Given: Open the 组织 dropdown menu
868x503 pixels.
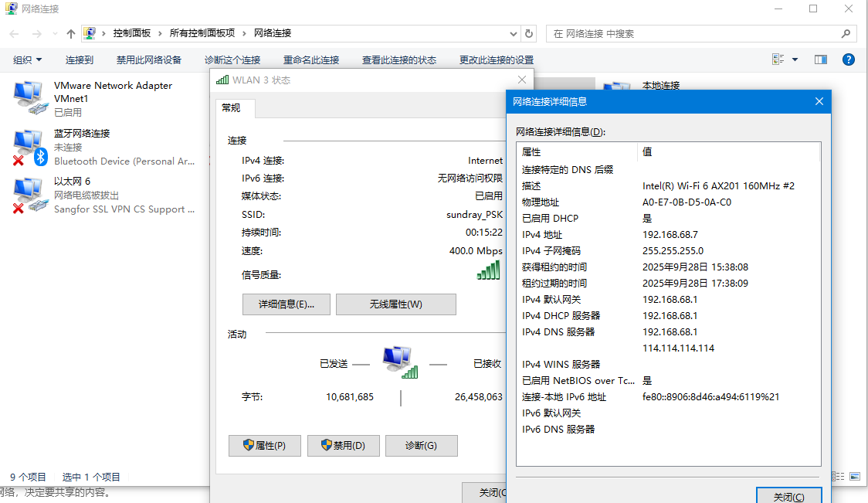Looking at the screenshot, I should tap(28, 60).
